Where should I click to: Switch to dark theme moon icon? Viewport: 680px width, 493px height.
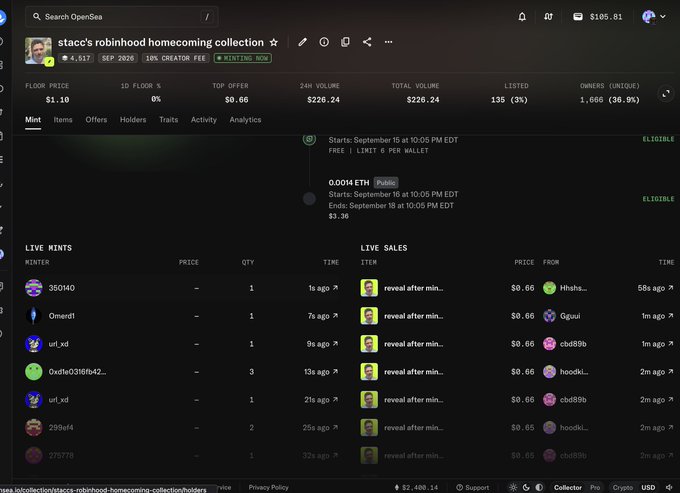tap(526, 487)
